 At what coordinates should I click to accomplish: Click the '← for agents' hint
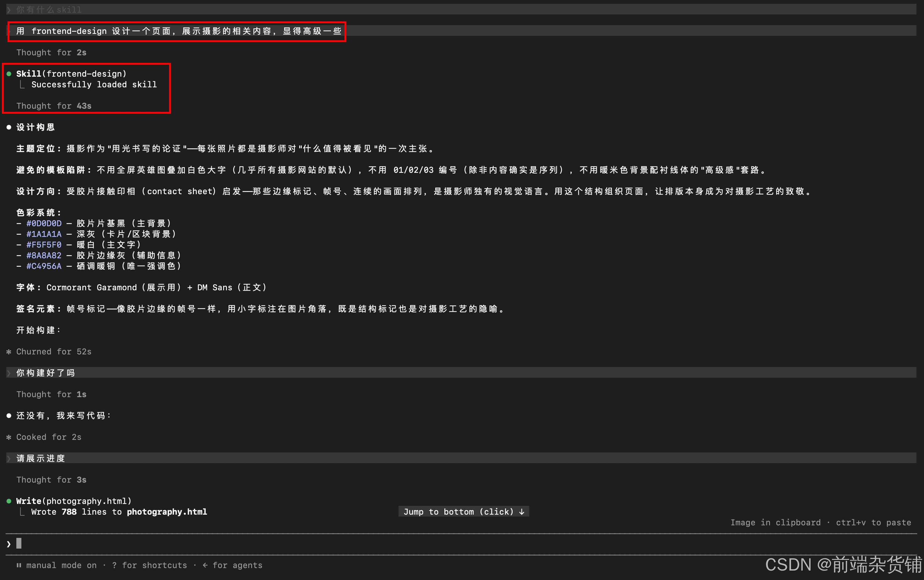233,565
